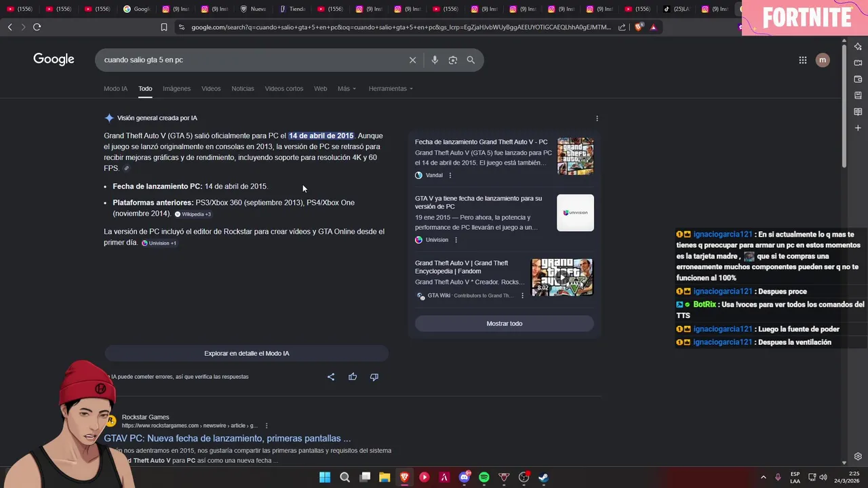Viewport: 868px width, 488px height.
Task: Open the Google account avatar
Action: coord(823,60)
